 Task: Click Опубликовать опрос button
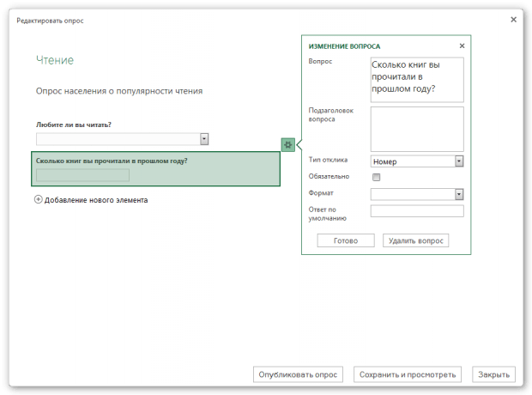tap(298, 374)
